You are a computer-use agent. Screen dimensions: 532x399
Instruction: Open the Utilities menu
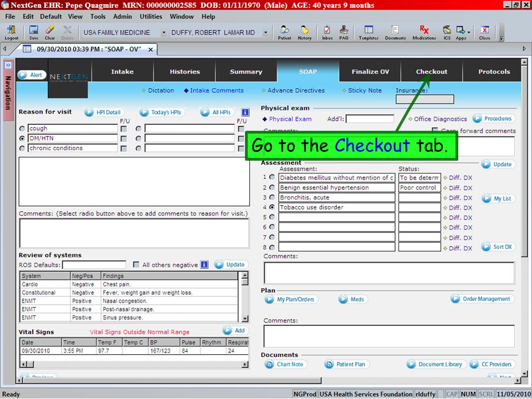point(151,16)
